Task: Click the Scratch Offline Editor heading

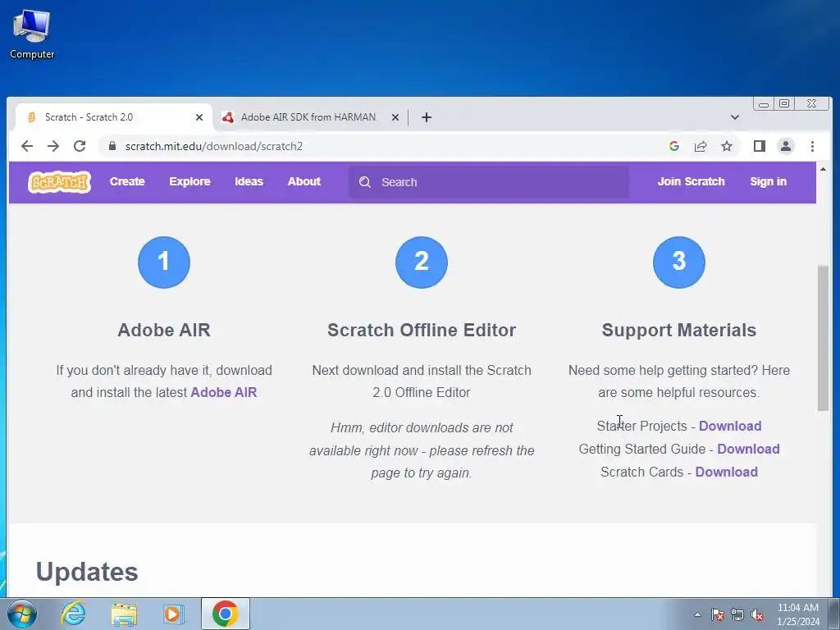Action: 422,330
